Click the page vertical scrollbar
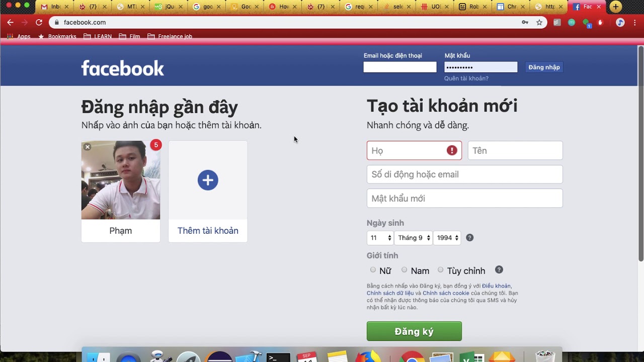The height and width of the screenshot is (362, 644). (640, 153)
